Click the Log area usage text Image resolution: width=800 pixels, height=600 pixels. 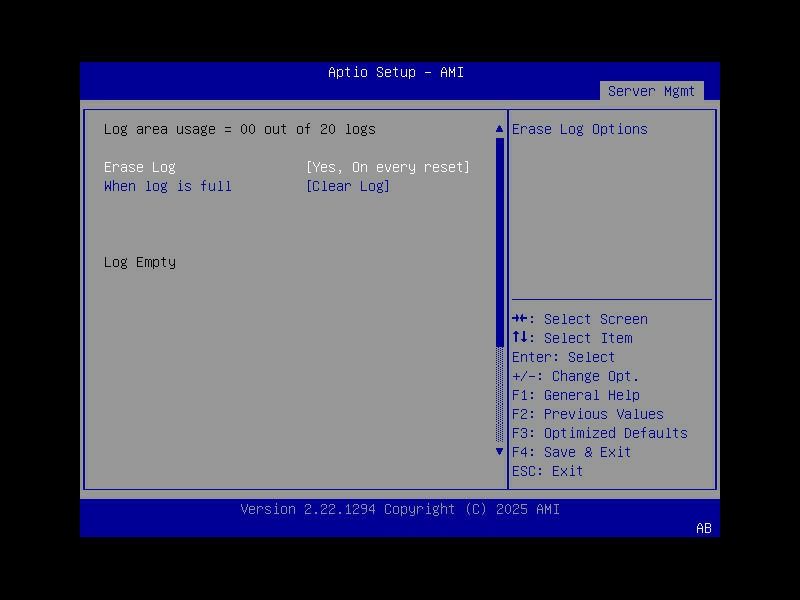click(240, 128)
